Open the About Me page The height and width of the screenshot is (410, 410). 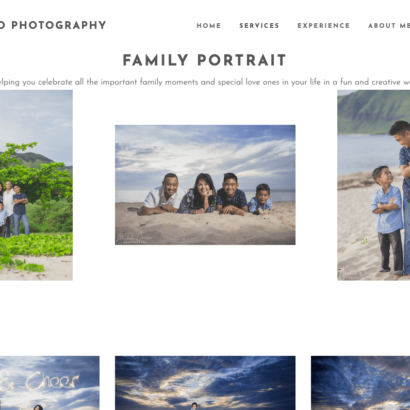pyautogui.click(x=389, y=26)
